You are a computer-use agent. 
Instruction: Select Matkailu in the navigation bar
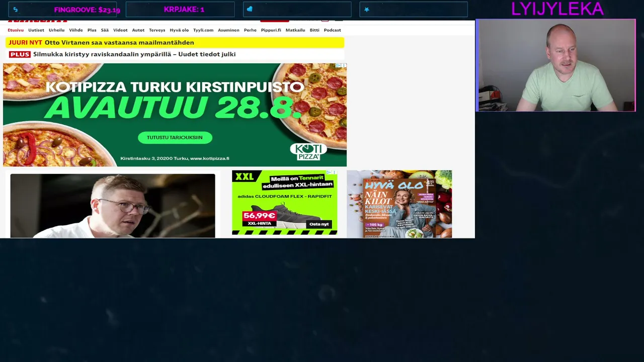295,30
